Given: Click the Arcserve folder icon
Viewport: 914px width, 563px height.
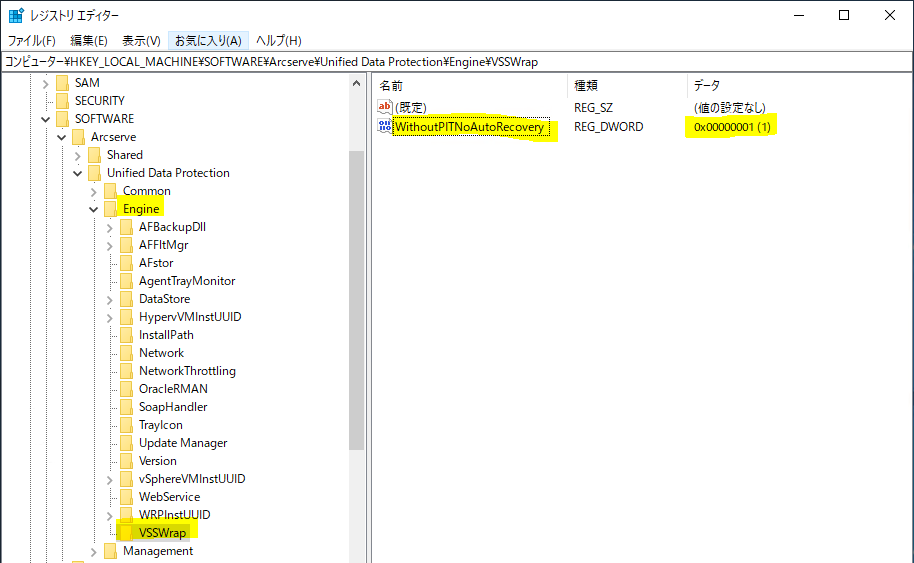Looking at the screenshot, I should (78, 137).
